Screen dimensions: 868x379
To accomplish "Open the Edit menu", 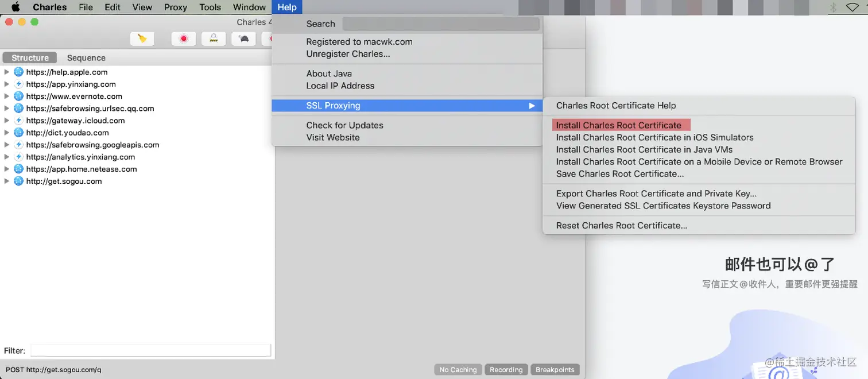I will tap(113, 7).
